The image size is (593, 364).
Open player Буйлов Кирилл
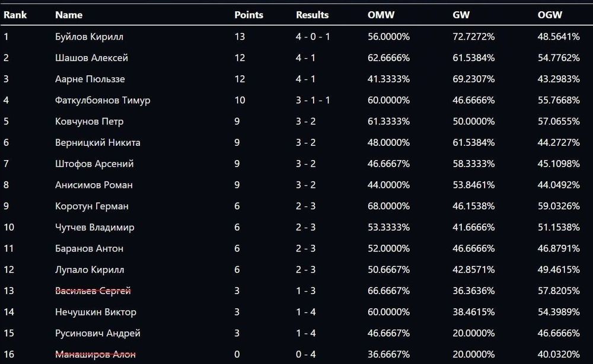coord(89,37)
